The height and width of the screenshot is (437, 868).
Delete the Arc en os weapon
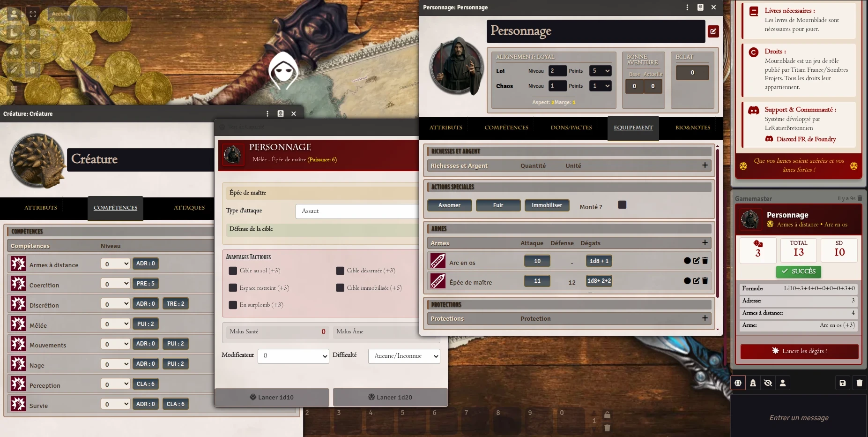(705, 261)
